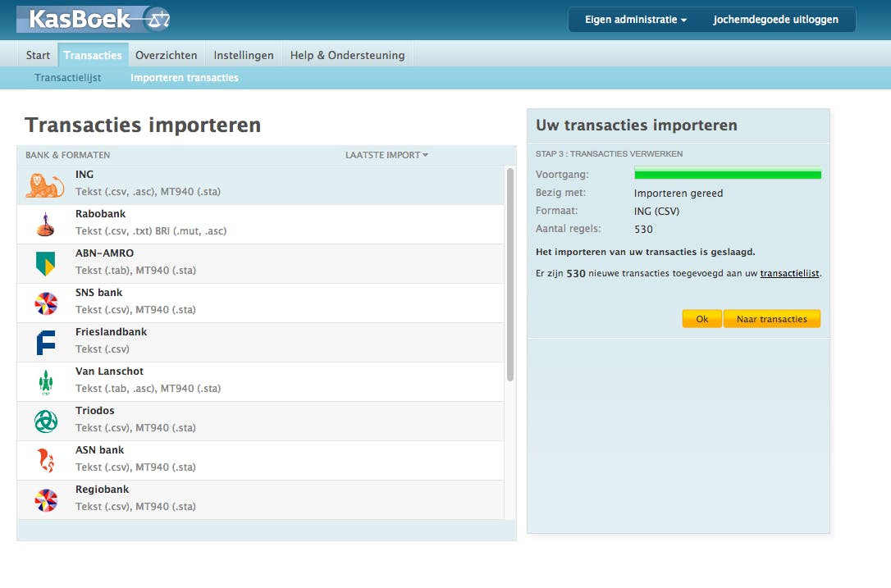Screen dimensions: 891x588
Task: Open the Eigen administratie dropdown
Action: 636,20
